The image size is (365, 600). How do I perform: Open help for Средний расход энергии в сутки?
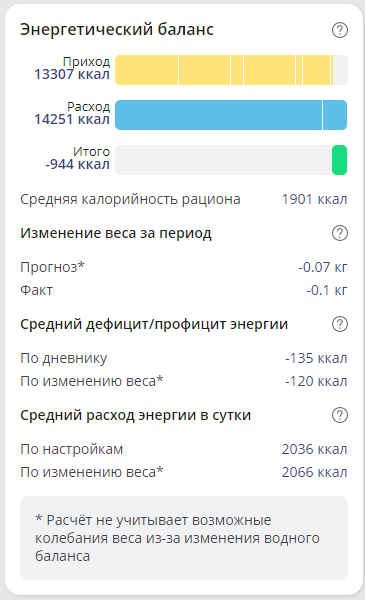339,415
